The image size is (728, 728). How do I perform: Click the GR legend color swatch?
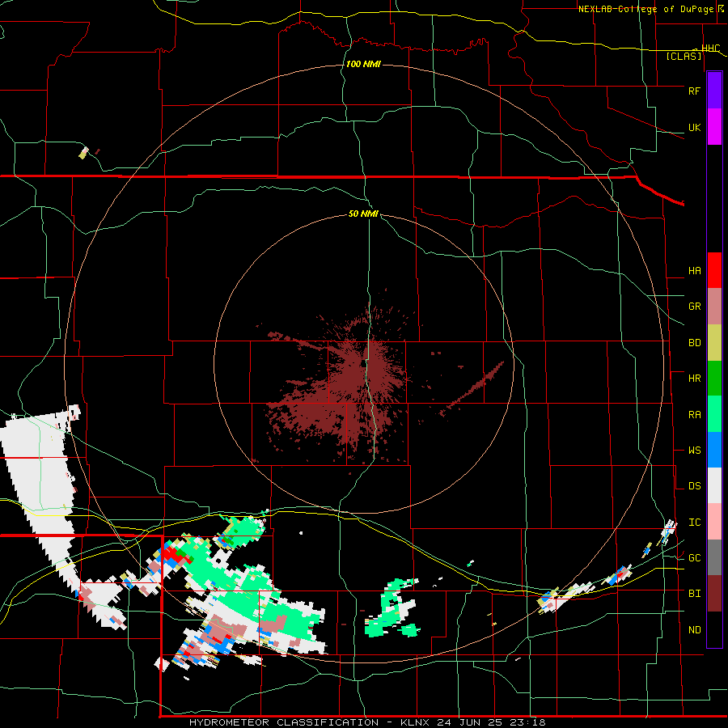click(714, 307)
